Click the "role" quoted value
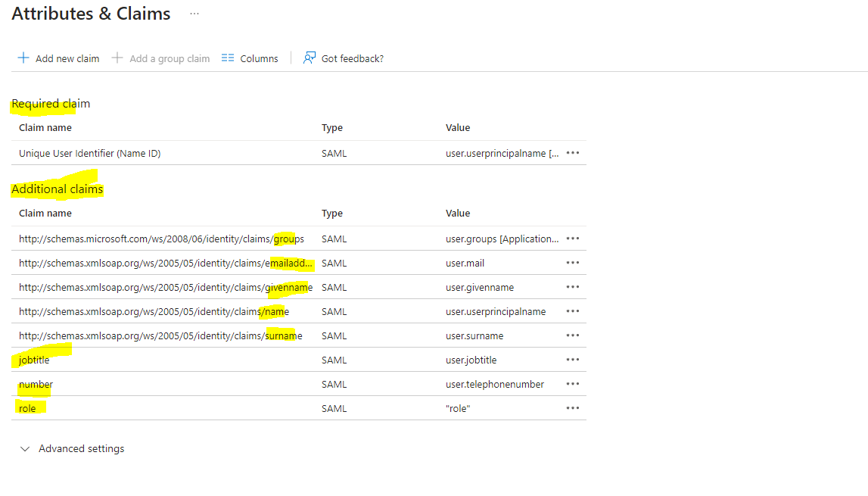868x496 pixels. pos(458,408)
